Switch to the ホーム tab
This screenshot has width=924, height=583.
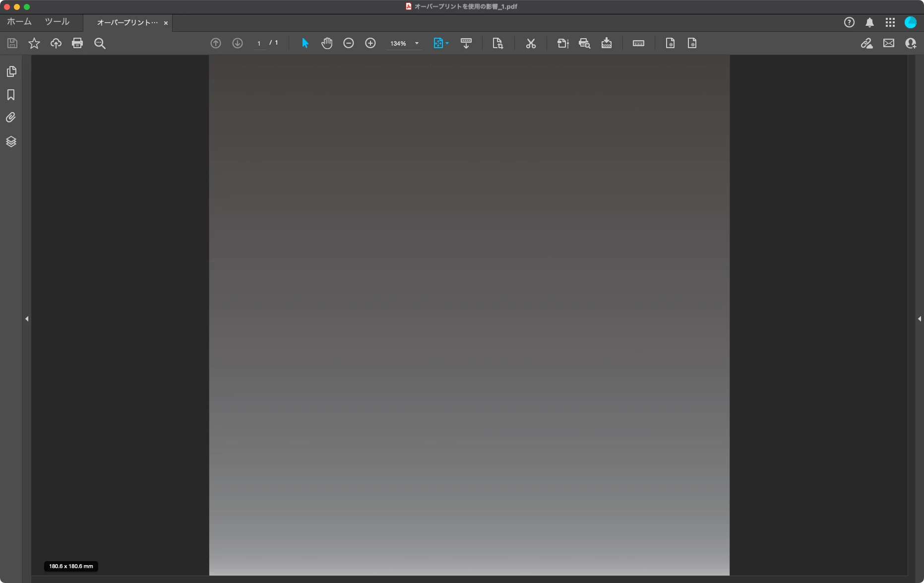(19, 22)
